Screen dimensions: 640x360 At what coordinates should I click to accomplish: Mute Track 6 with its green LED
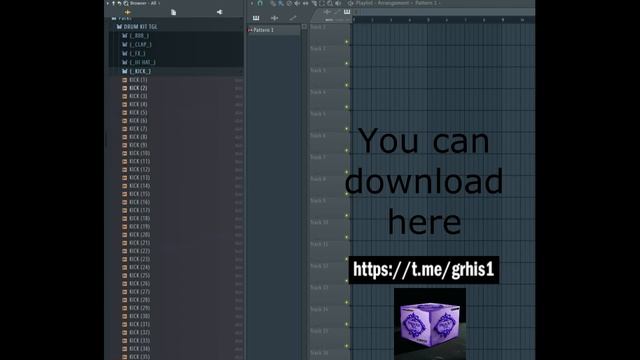347,150
